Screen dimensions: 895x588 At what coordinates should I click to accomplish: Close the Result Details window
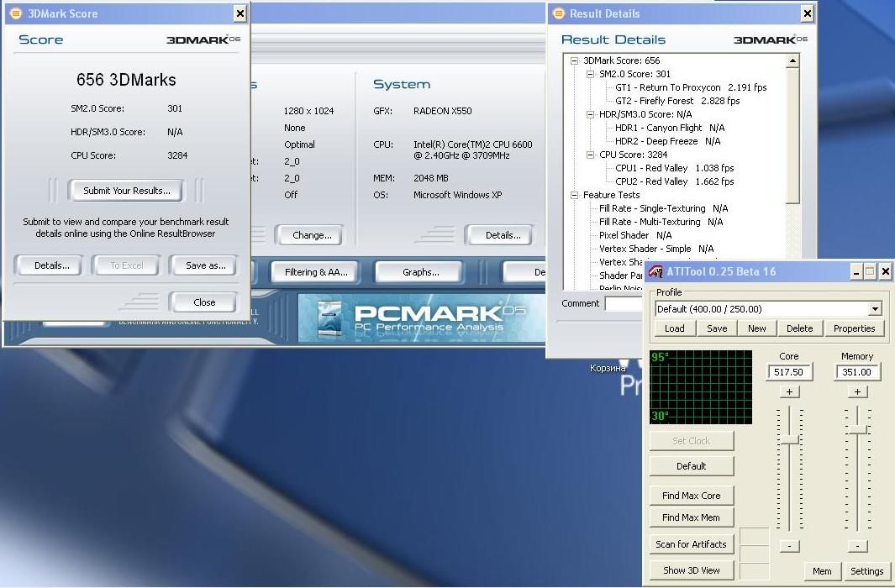pos(807,13)
